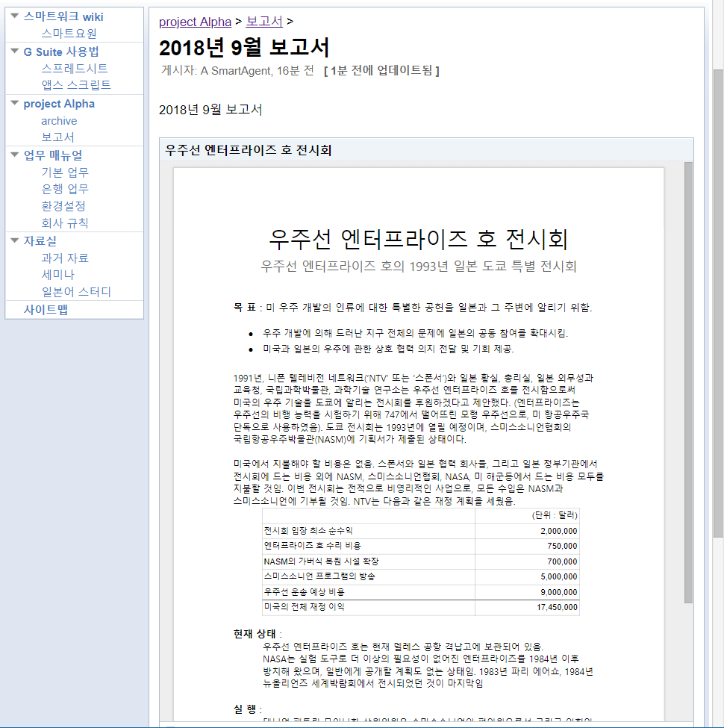
Task: Open the 과거 자료 page
Action: coord(63,258)
